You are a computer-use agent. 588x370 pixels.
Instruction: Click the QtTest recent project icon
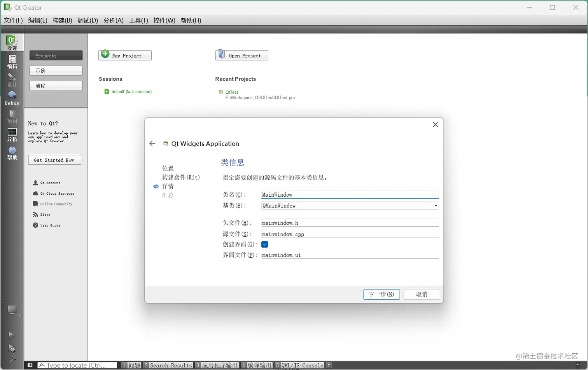221,92
